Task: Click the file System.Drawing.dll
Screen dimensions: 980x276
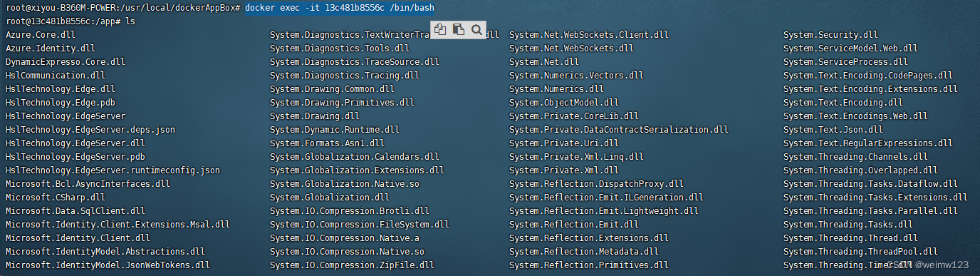Action: 315,116
